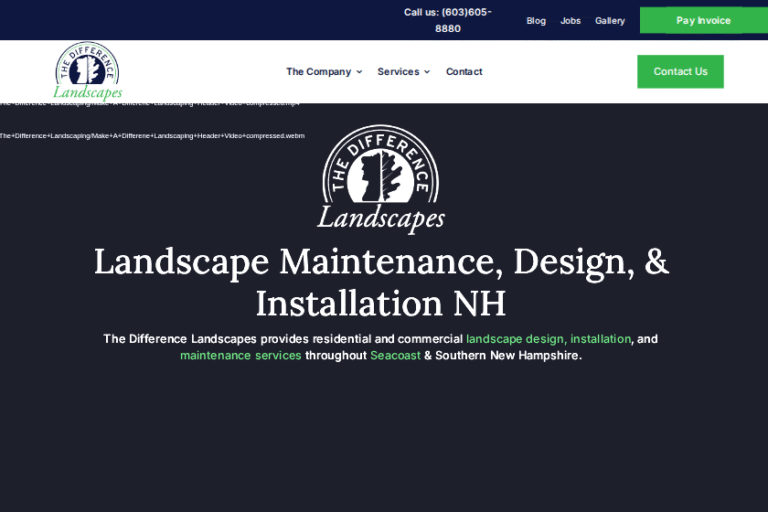Click the Seacoast green link
The width and height of the screenshot is (768, 512).
tap(395, 356)
